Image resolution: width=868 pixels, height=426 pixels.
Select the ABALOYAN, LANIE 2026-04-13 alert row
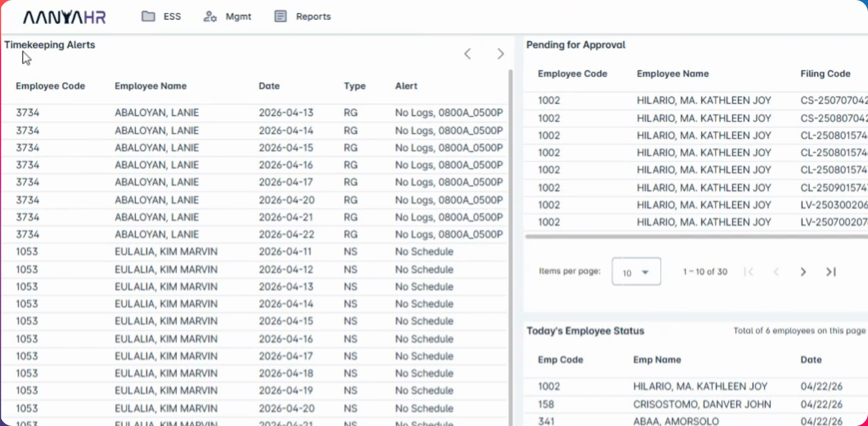tap(254, 113)
